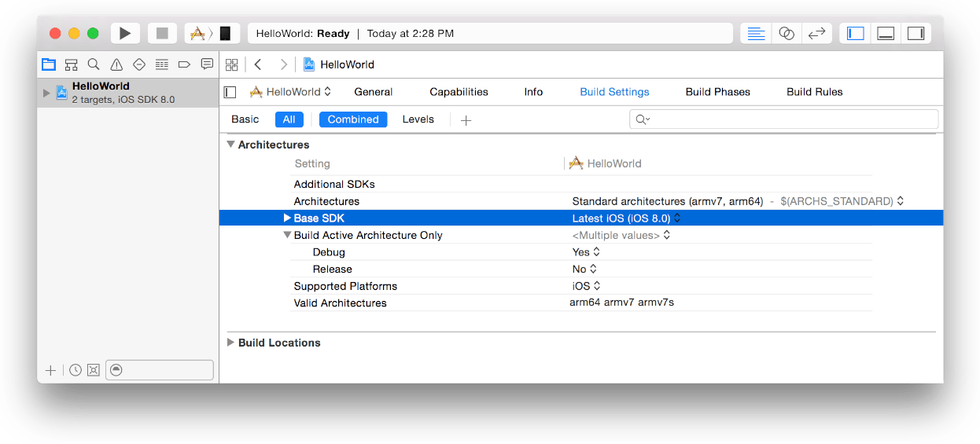The image size is (980, 444).
Task: Open the Find navigator
Action: (x=94, y=64)
